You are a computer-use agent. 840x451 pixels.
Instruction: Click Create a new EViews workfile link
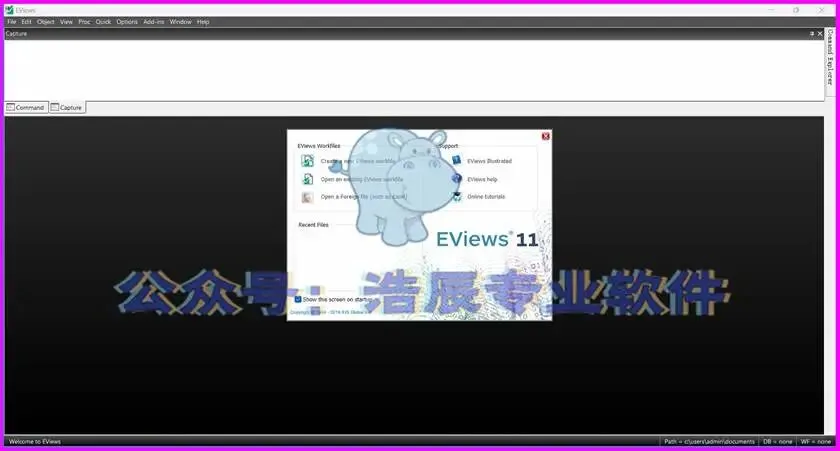(x=358, y=161)
